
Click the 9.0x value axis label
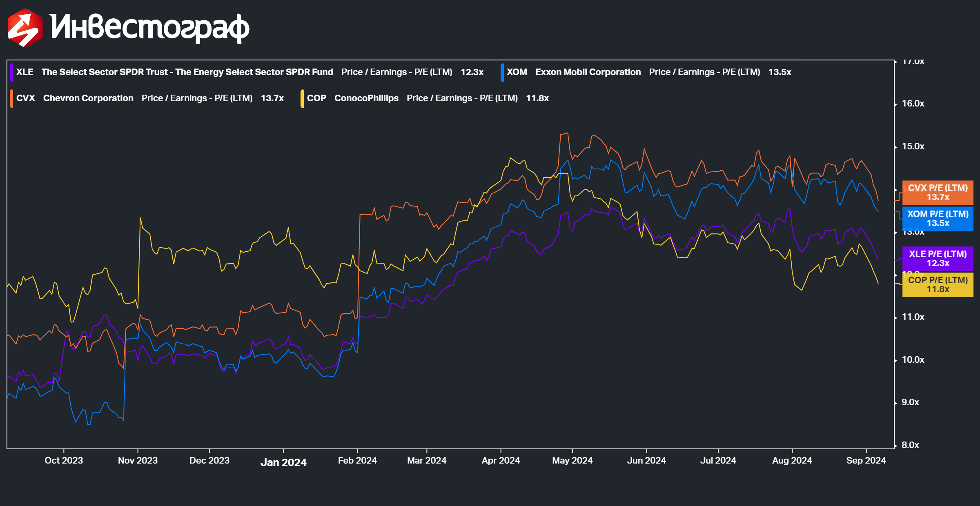(x=910, y=402)
